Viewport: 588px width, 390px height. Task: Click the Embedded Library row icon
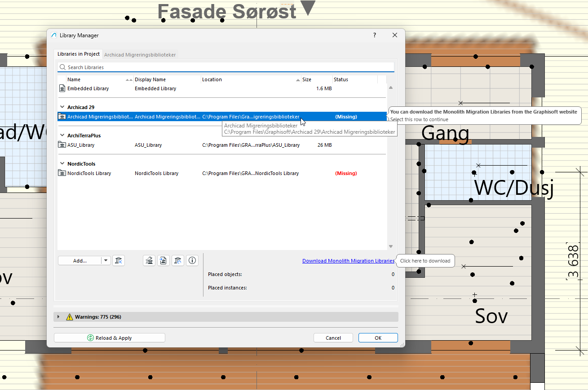pos(62,89)
